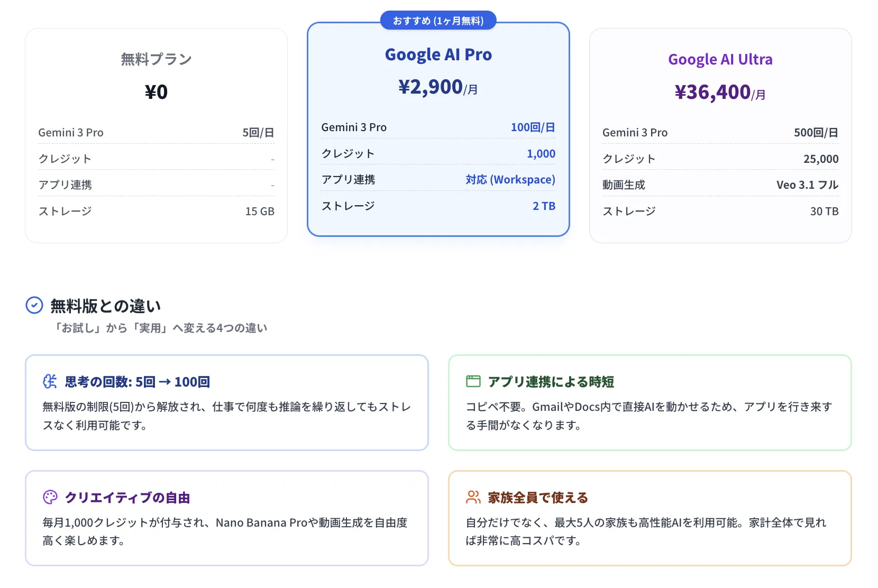Click the checkmark circle icon beside 無料版との違い

pyautogui.click(x=34, y=305)
